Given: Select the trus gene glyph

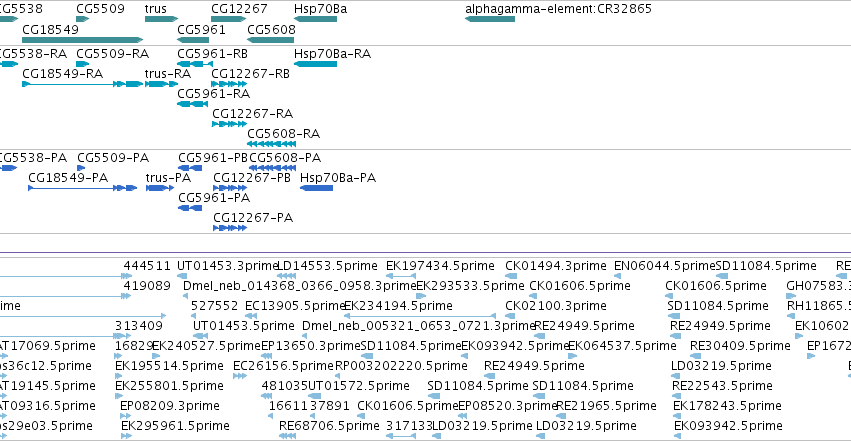Looking at the screenshot, I should point(161,19).
